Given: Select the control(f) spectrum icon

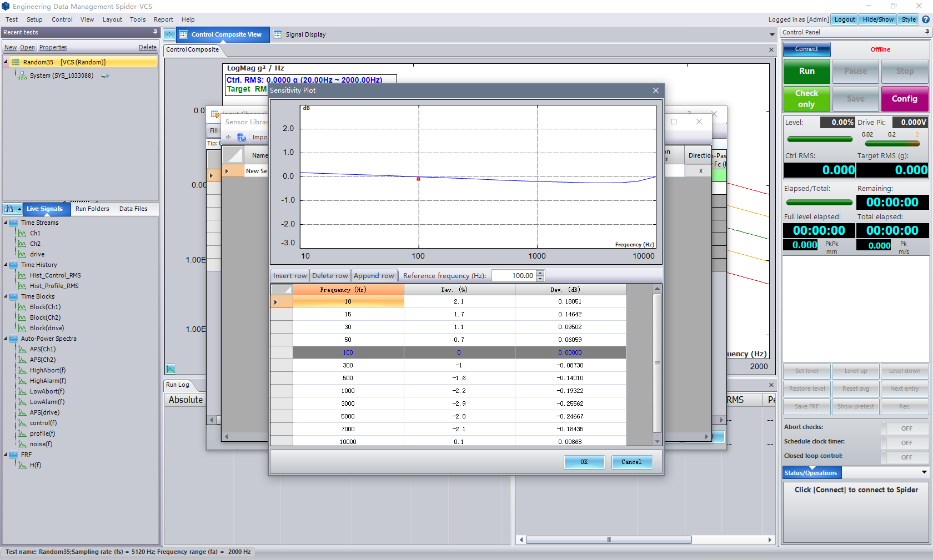Looking at the screenshot, I should (22, 423).
